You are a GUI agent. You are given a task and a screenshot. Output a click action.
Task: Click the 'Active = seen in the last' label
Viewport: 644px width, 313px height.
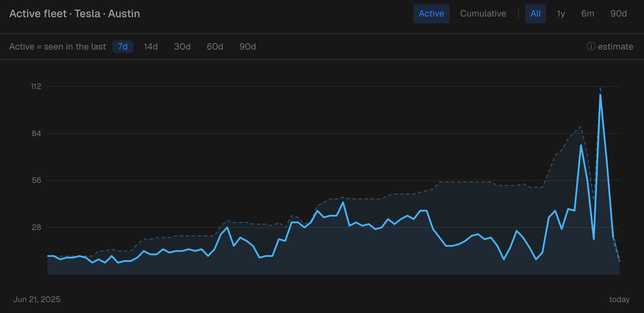58,46
